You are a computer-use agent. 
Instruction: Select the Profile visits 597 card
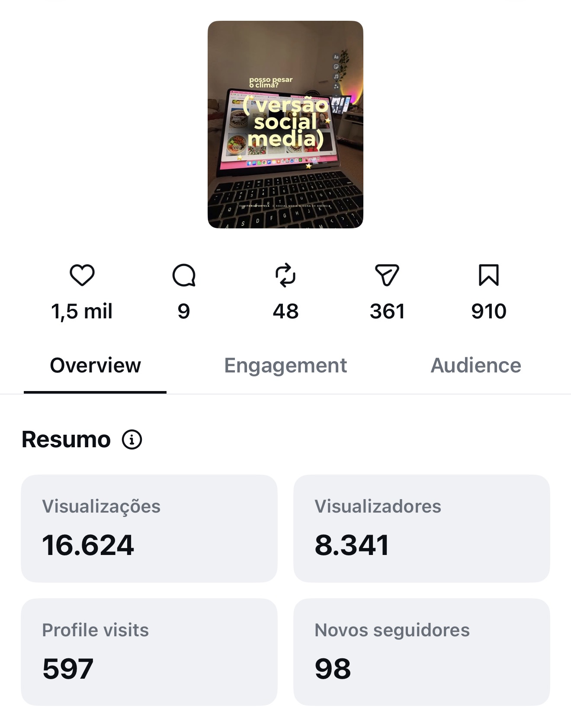(149, 652)
